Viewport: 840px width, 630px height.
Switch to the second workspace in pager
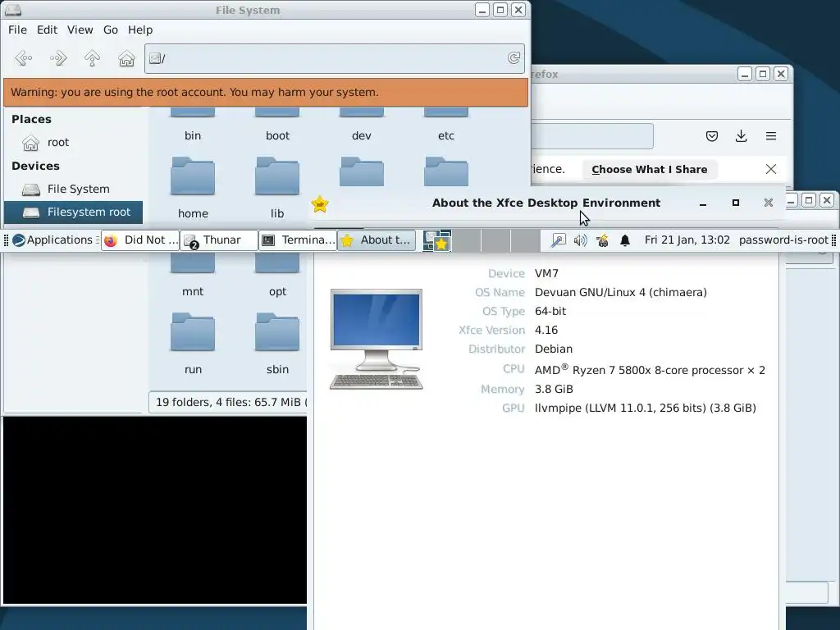[x=466, y=240]
